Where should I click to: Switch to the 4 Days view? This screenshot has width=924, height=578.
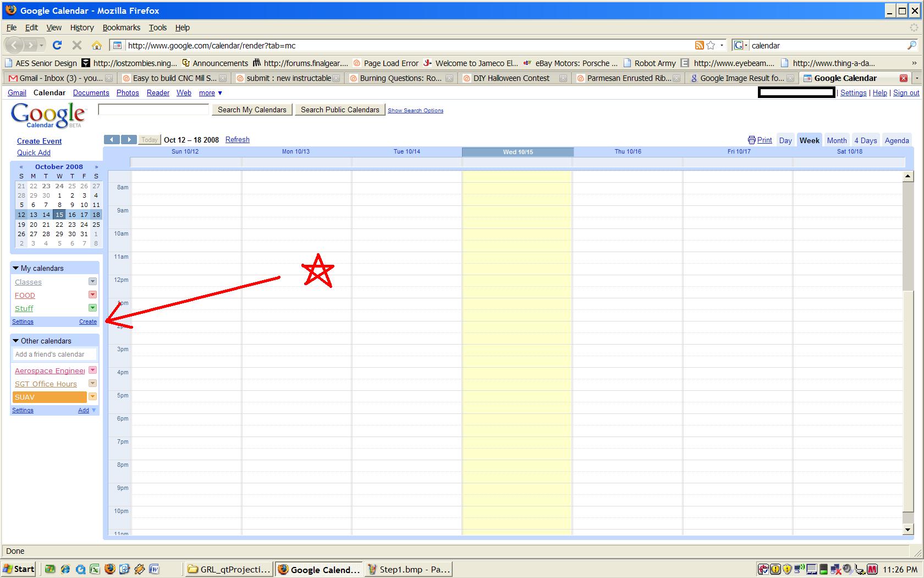tap(865, 140)
